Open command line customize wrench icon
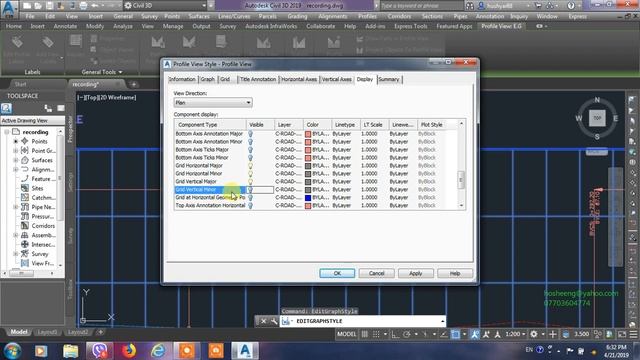This screenshot has height=360, width=640. (273, 321)
